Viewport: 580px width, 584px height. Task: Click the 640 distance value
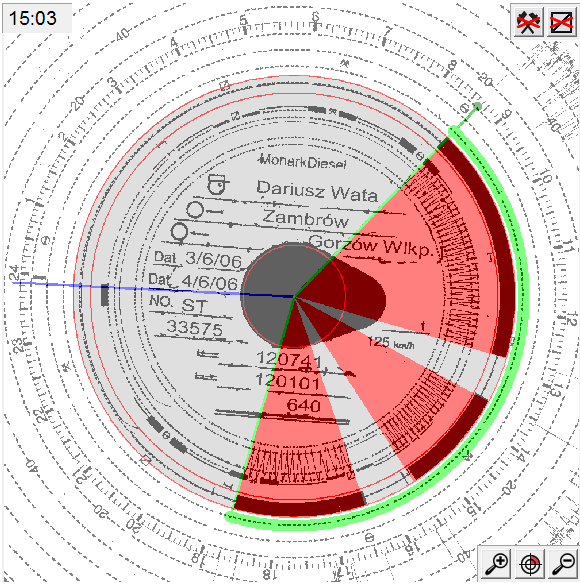304,405
